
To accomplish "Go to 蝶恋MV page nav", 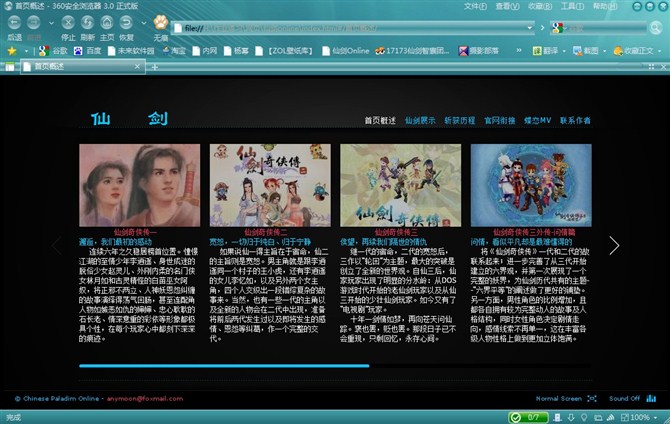I will pyautogui.click(x=538, y=121).
